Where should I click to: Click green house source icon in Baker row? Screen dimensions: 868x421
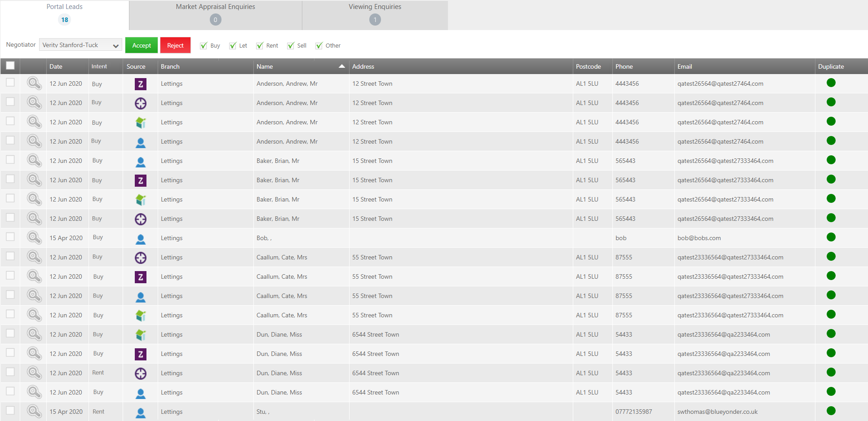click(x=141, y=200)
